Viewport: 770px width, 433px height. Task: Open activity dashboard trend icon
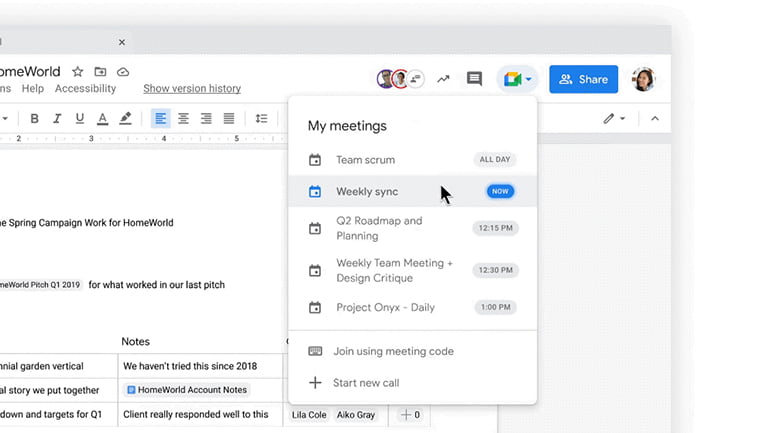pos(443,79)
